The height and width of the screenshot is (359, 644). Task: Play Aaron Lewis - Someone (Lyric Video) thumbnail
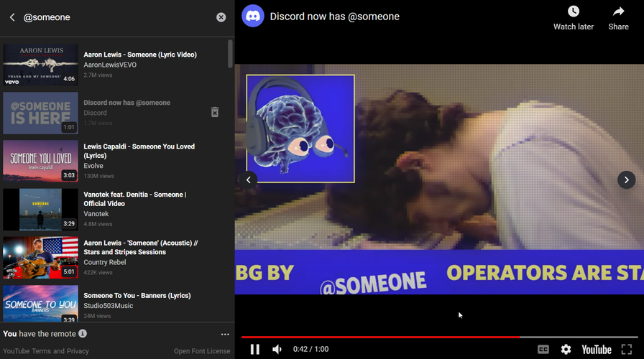click(x=40, y=65)
